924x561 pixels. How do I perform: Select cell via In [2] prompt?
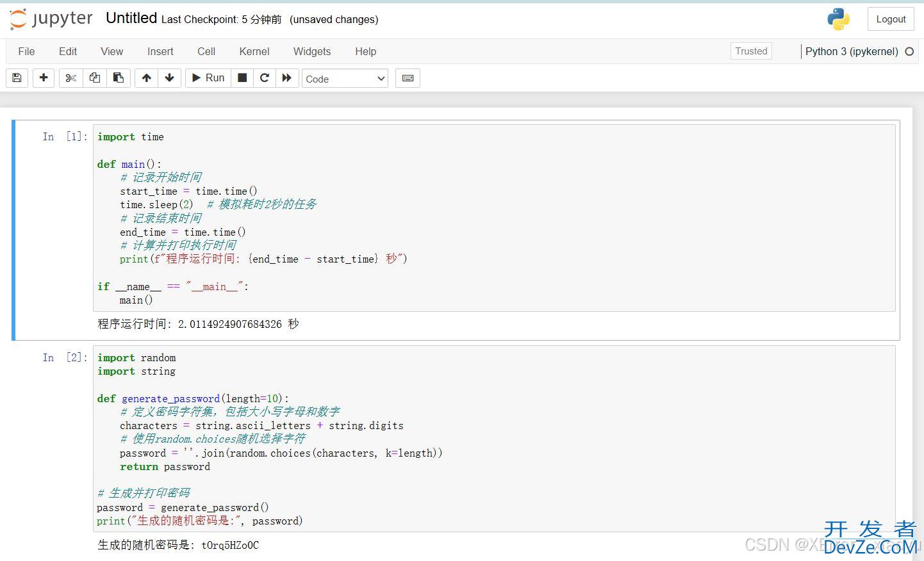tap(65, 357)
